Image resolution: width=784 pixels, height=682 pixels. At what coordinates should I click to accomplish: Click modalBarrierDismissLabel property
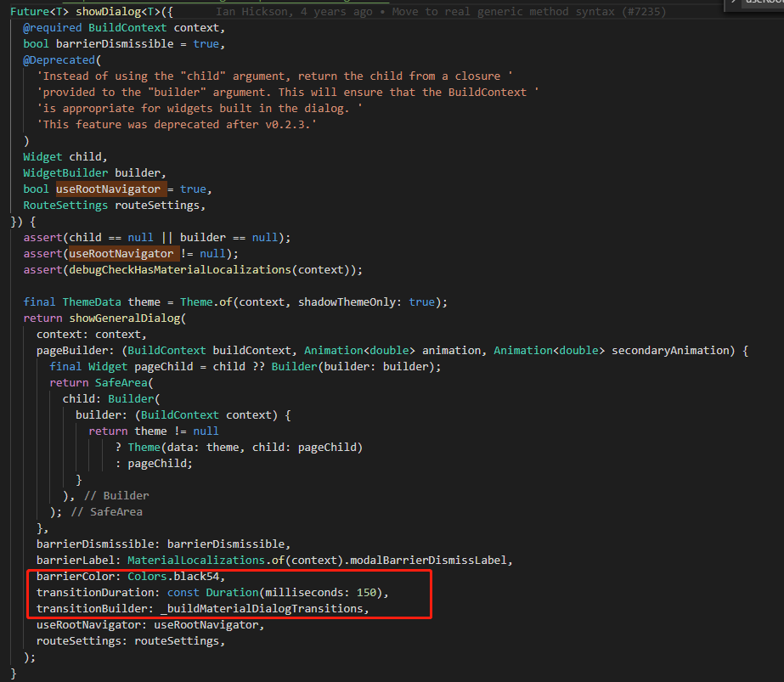[x=428, y=561]
